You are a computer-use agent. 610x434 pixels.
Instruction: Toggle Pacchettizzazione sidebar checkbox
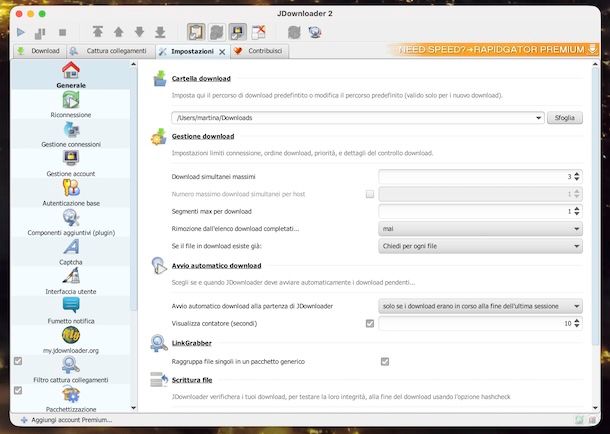(18, 390)
